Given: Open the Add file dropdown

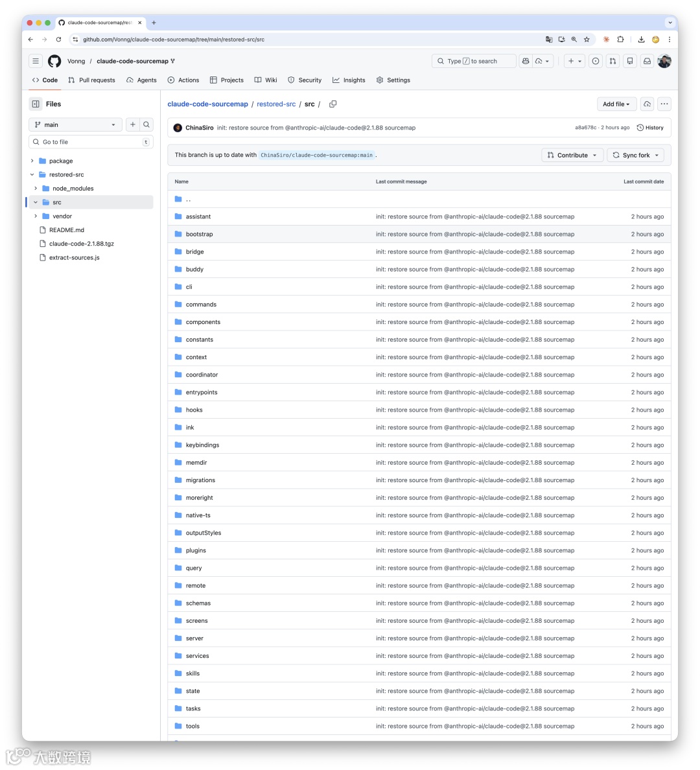Looking at the screenshot, I should click(616, 104).
